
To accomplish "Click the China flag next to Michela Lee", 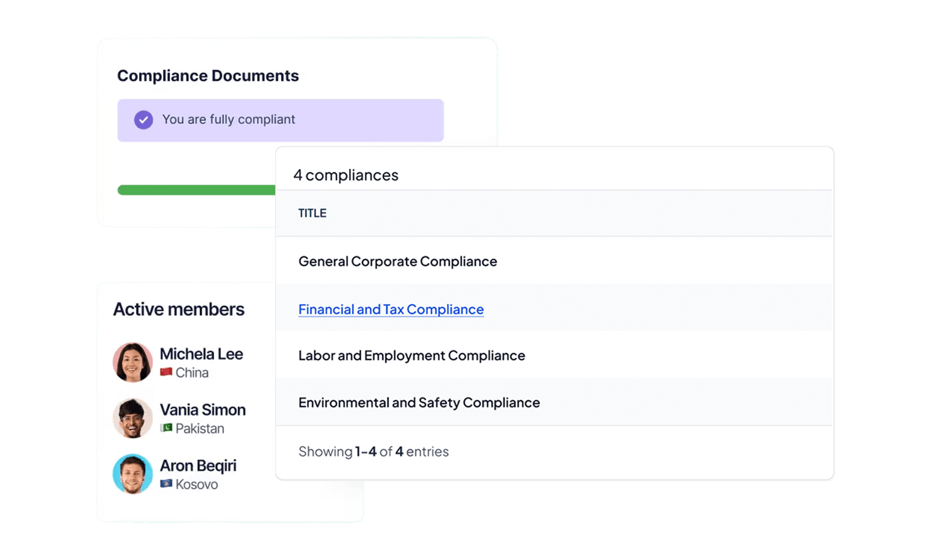I will [x=167, y=373].
